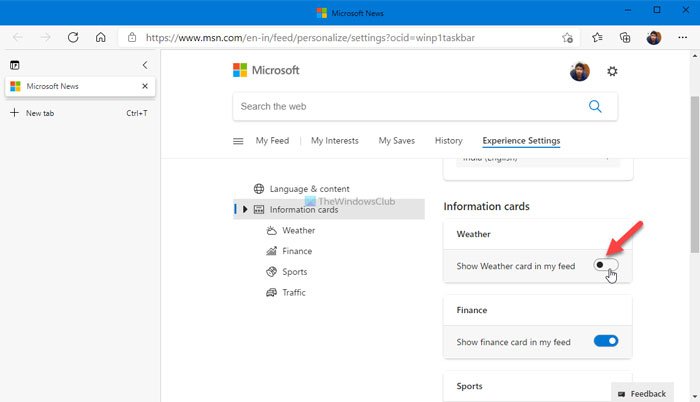Open the MSN account profile picture
Screen dimensions: 700x402
579,72
